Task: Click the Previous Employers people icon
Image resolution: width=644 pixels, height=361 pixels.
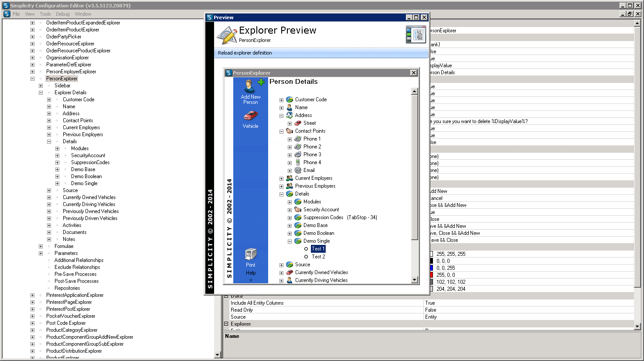Action: pos(290,186)
